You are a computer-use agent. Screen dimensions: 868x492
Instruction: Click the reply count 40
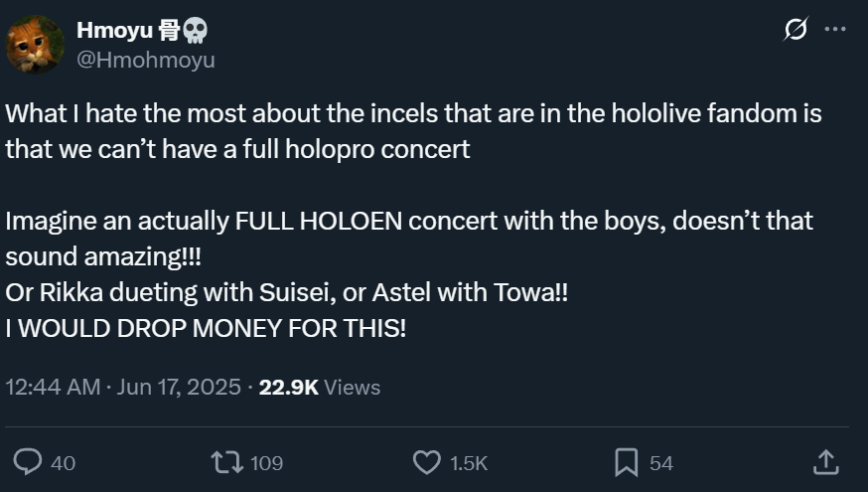[63, 462]
